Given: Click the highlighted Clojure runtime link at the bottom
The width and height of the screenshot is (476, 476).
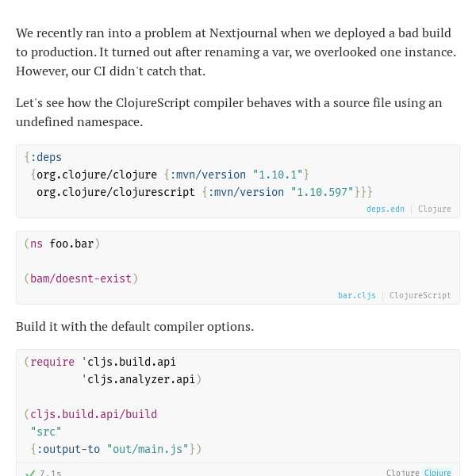Looking at the screenshot, I should [437, 472].
